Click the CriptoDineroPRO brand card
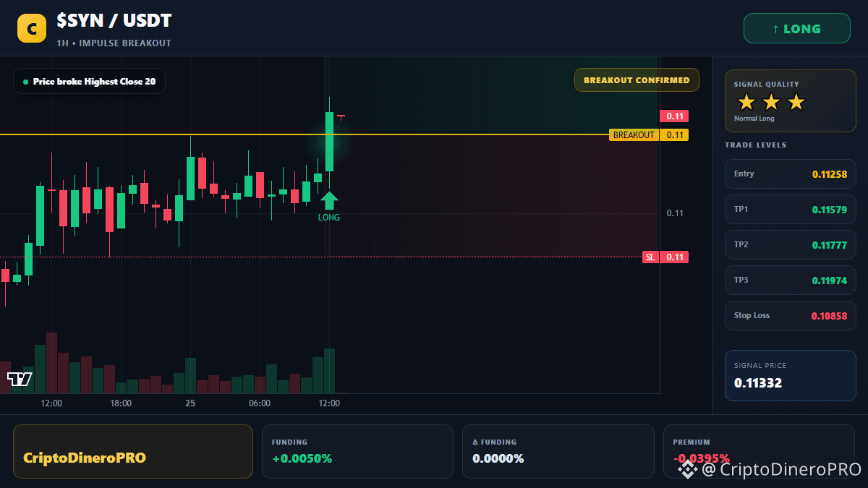The height and width of the screenshot is (488, 868). pos(133,451)
